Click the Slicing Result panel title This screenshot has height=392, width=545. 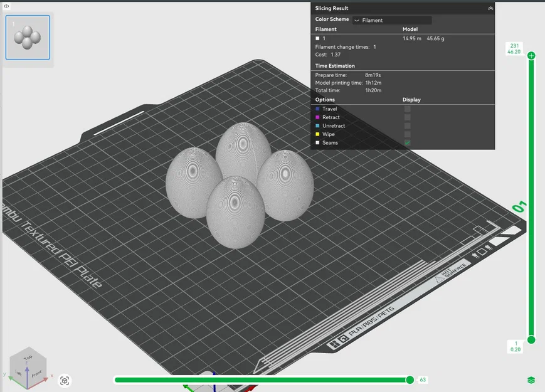(332, 8)
